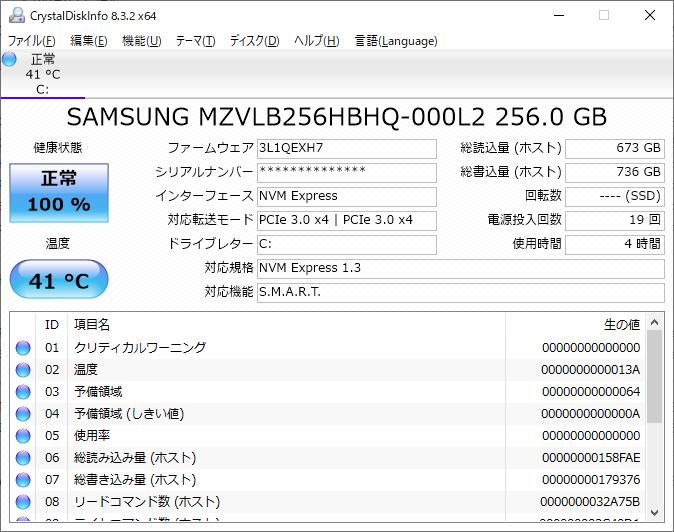Click the 対応規格 field NVM Express 1.3
Image resolution: width=674 pixels, height=532 pixels.
point(461,269)
